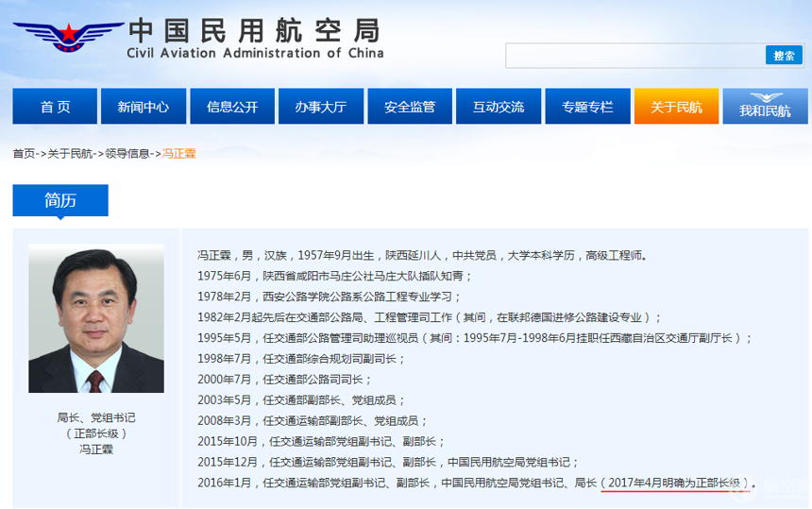Image resolution: width=812 pixels, height=509 pixels.
Task: Click the （正部长级） caption text
Action: (96, 433)
